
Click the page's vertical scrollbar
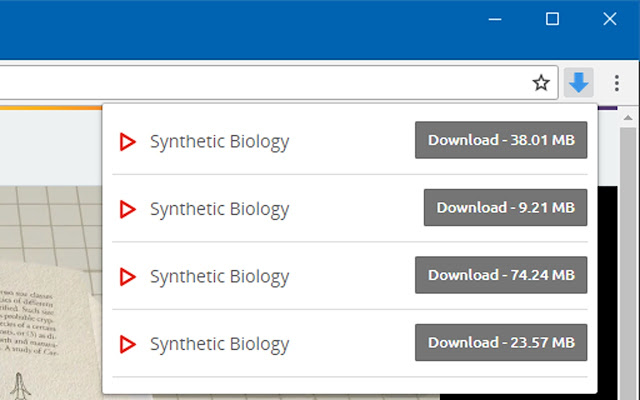click(629, 250)
